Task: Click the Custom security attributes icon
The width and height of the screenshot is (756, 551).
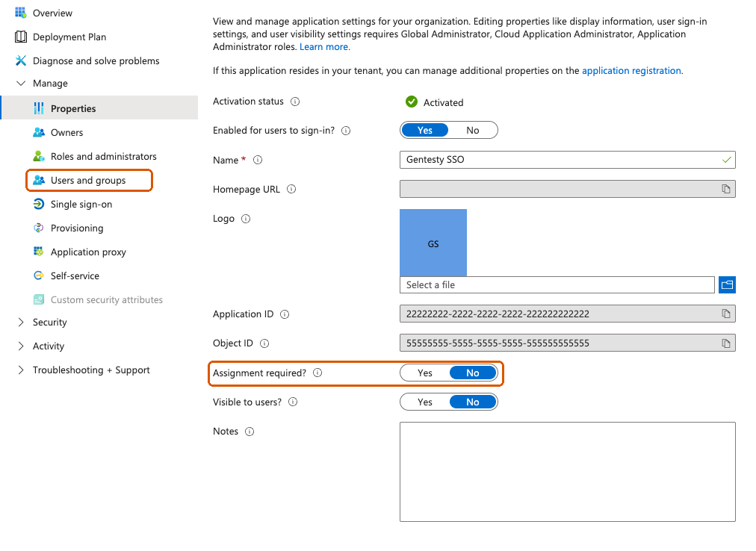Action: tap(39, 299)
